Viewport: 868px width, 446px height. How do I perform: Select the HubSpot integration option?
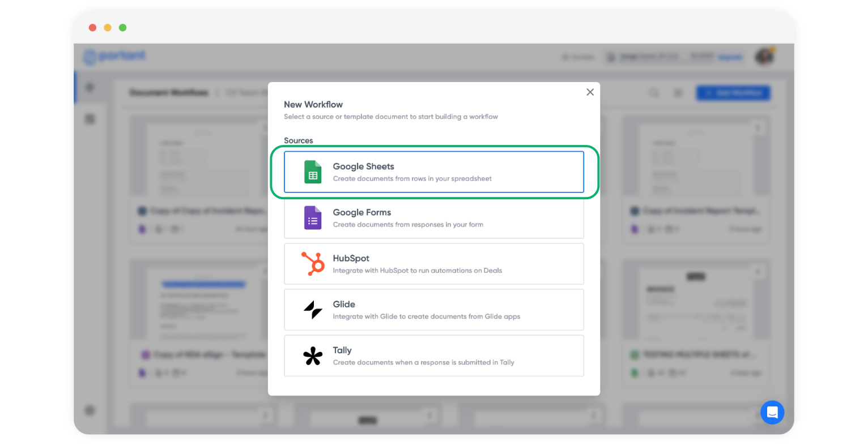point(433,264)
